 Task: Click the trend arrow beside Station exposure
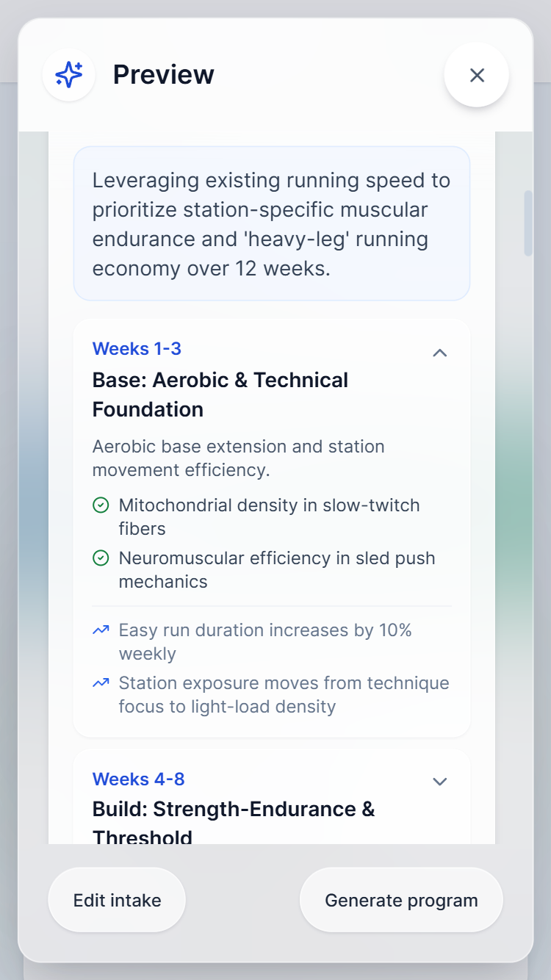[x=101, y=683]
